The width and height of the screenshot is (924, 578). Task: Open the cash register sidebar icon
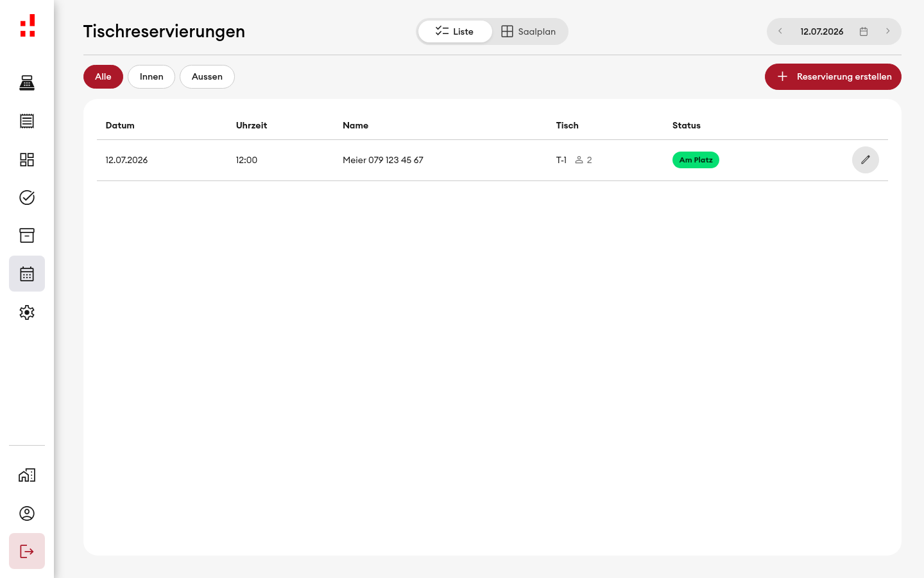27,83
